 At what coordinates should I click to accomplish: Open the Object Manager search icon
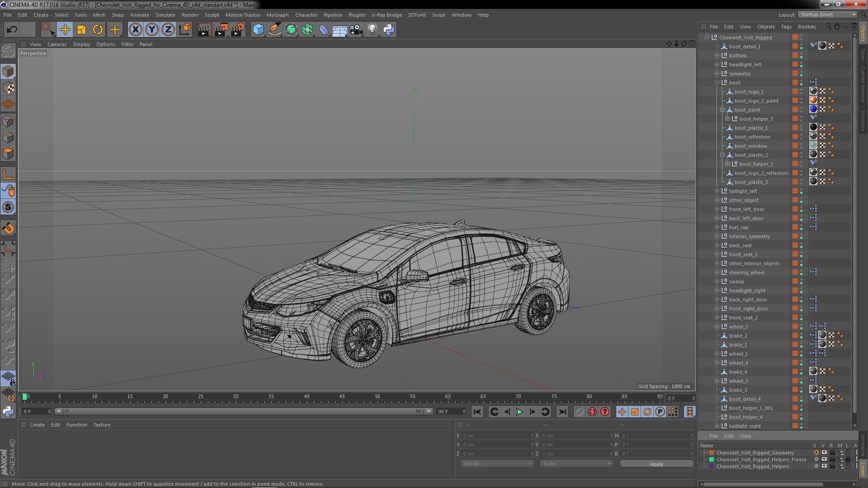828,27
